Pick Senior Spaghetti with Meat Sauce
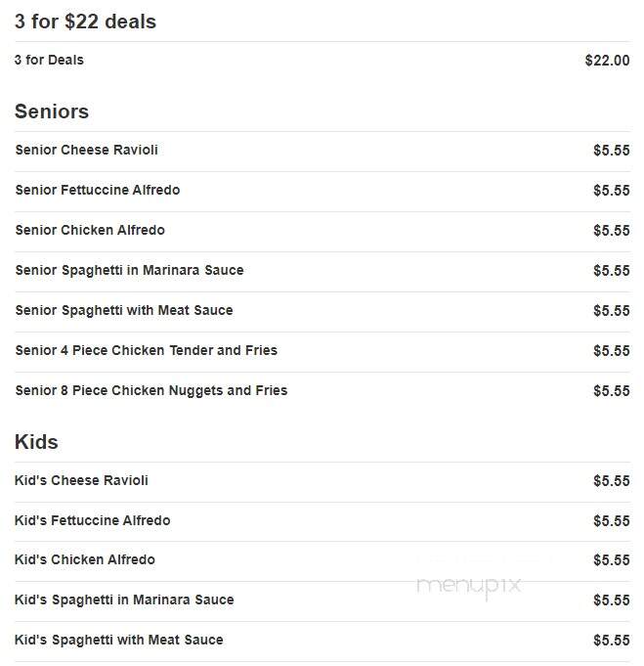Viewport: 644px width, 666px height. [124, 310]
